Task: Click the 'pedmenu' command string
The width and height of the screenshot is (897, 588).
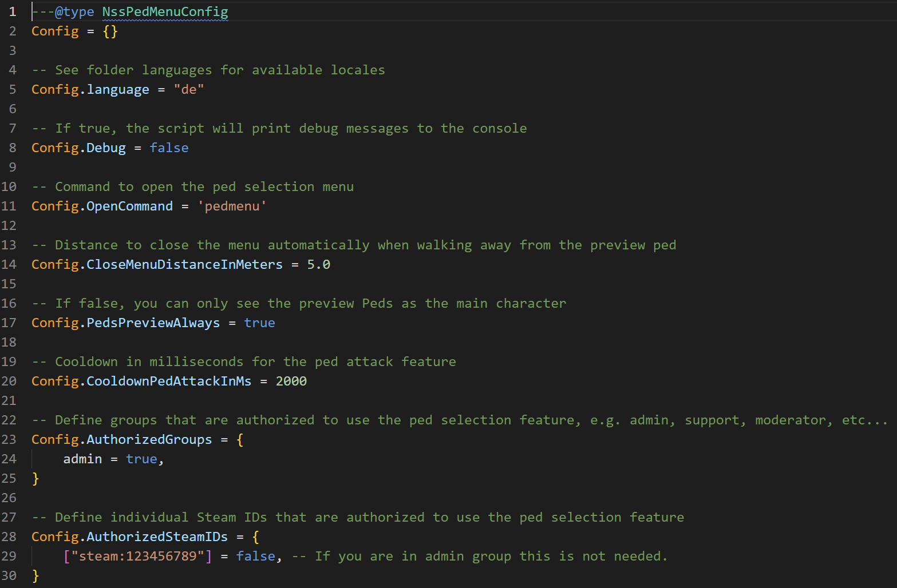Action: point(232,206)
